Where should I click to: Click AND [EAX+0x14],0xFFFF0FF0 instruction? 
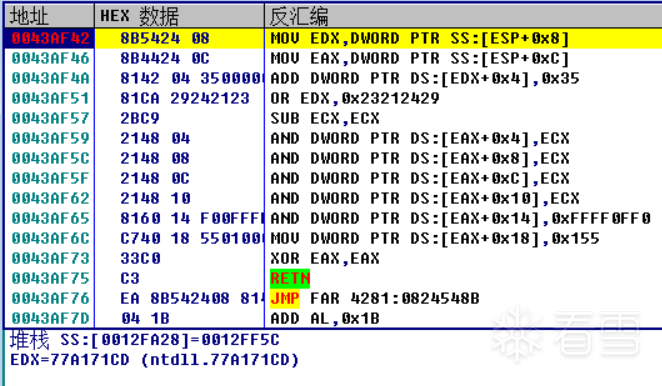(x=460, y=218)
